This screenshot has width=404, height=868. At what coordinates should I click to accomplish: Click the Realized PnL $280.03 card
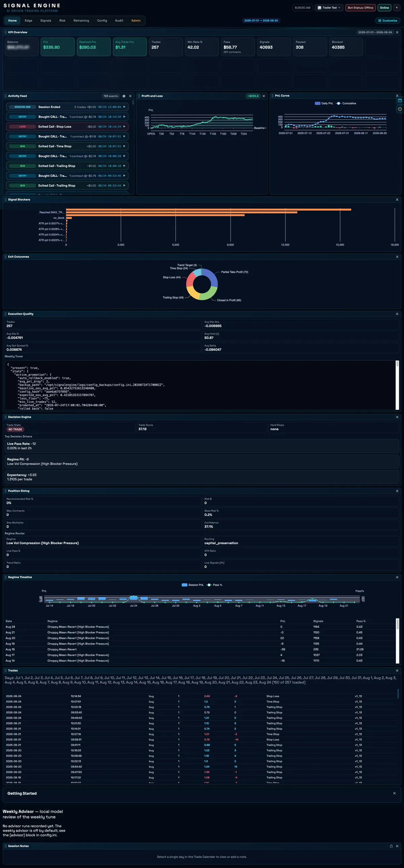tap(93, 46)
